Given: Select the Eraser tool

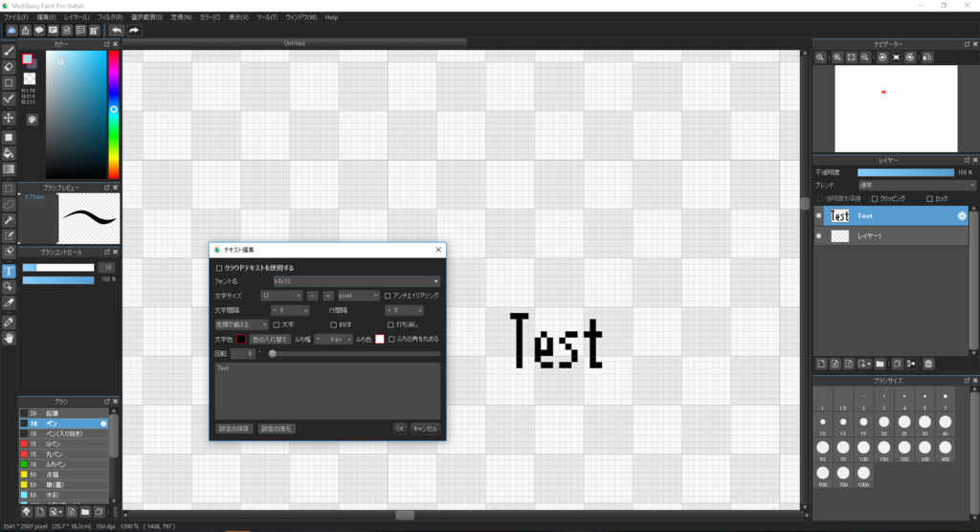Looking at the screenshot, I should click(x=9, y=67).
